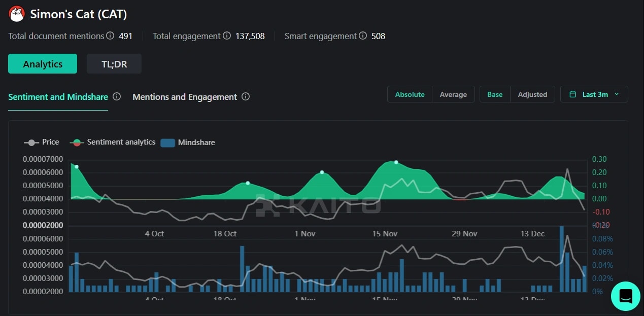Open the Mentions and Engagement view
This screenshot has height=316, width=644.
[x=185, y=97]
